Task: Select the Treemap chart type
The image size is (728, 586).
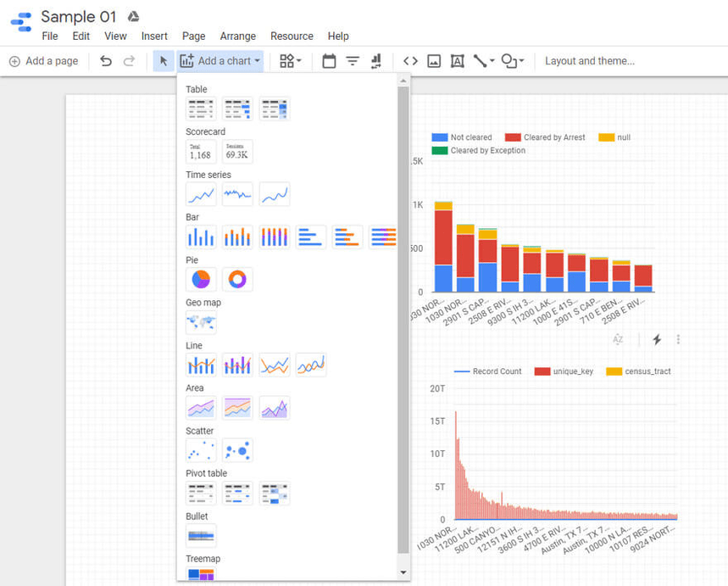Action: point(200,575)
